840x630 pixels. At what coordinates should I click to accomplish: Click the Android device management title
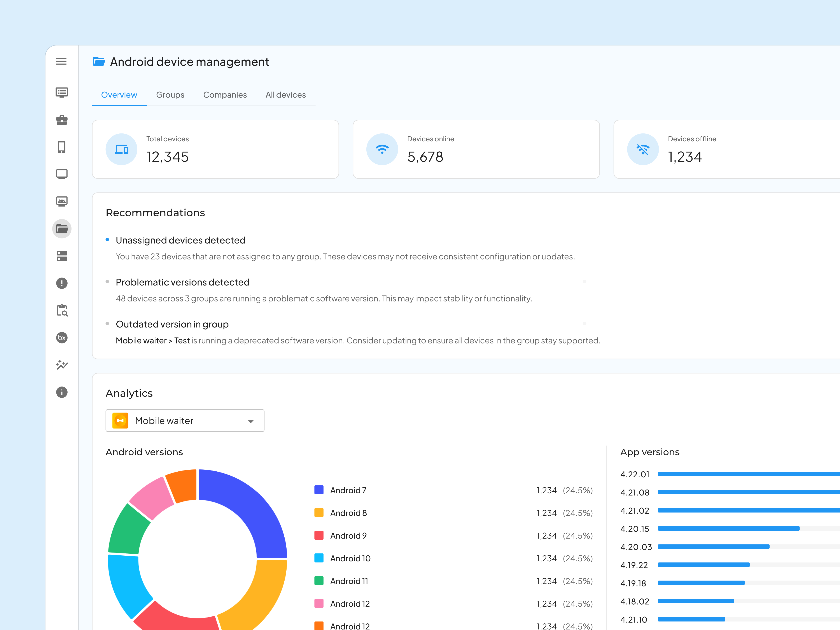coord(189,61)
